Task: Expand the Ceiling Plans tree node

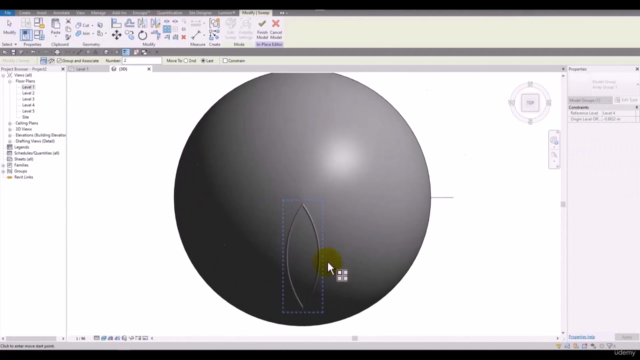Action: [x=10, y=123]
